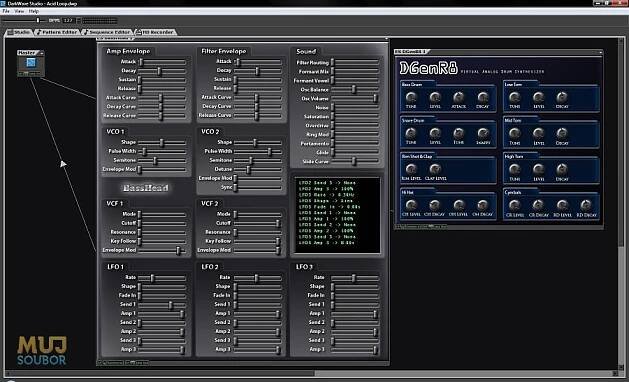Click the High Tom Tune knob
The image size is (629, 382).
tap(514, 169)
